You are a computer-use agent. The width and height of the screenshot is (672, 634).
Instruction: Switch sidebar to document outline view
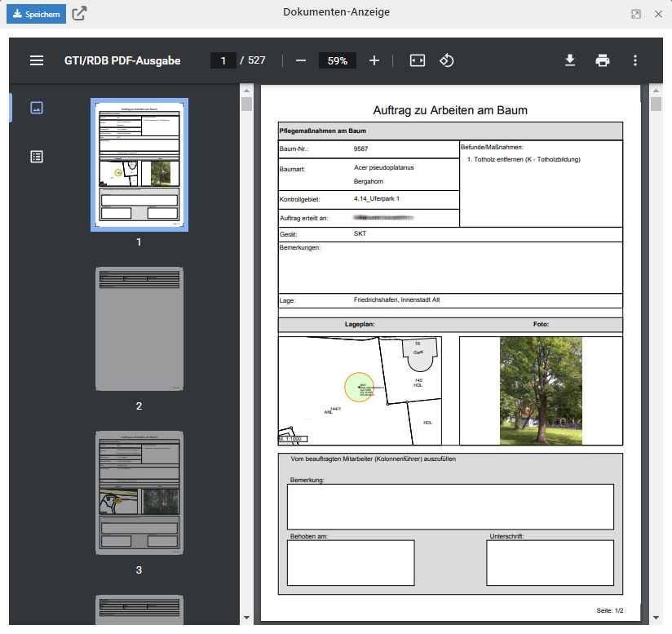pyautogui.click(x=36, y=156)
